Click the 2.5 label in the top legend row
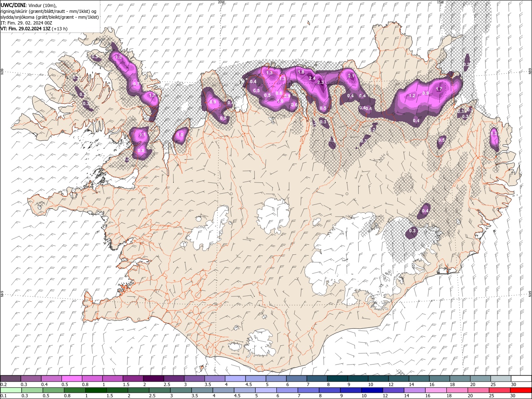 (167, 384)
